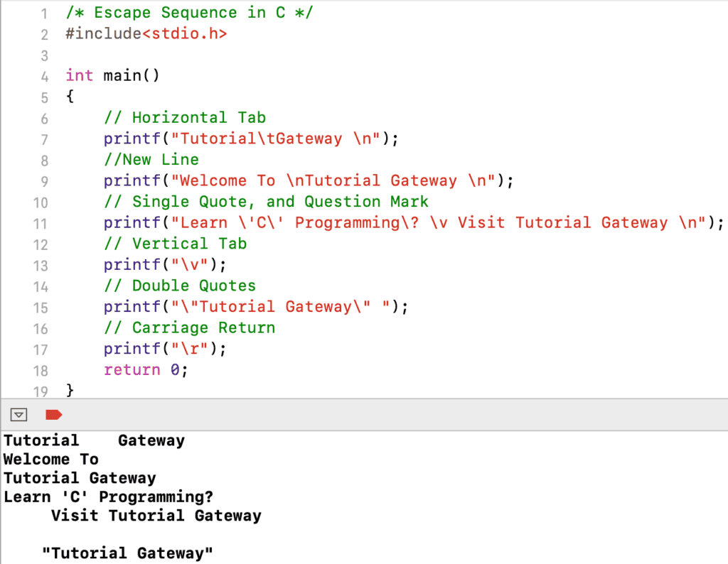Click the red run indicator icon
This screenshot has width=728, height=564.
[54, 415]
